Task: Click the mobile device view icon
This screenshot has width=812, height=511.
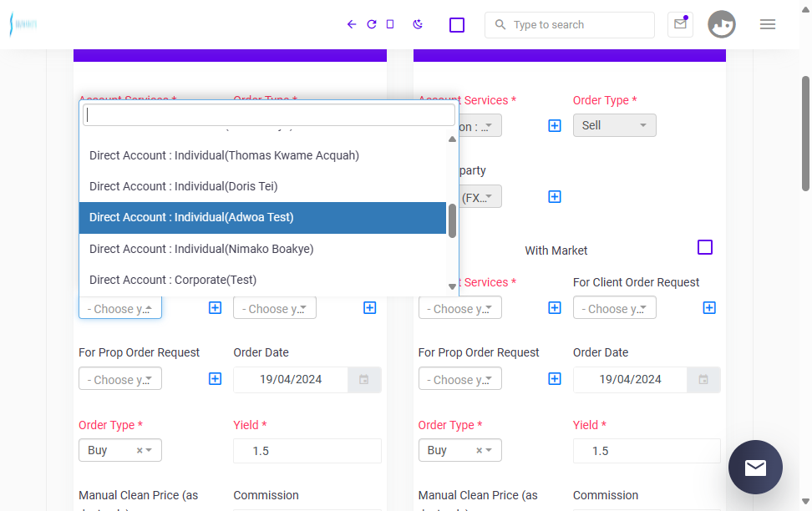Action: [390, 24]
